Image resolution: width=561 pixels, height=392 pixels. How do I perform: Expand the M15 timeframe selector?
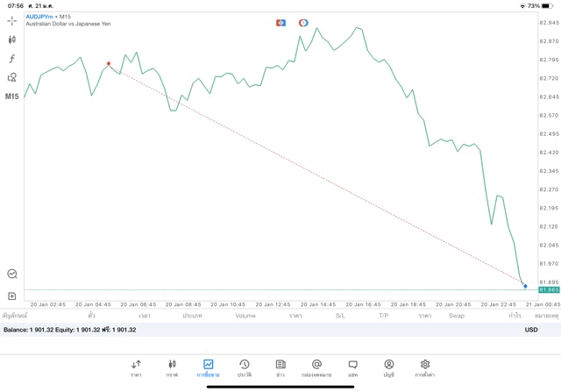12,96
